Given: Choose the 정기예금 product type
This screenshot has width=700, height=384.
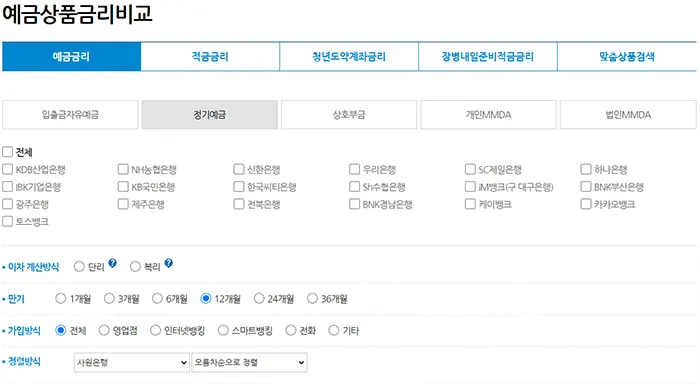Looking at the screenshot, I should (210, 115).
